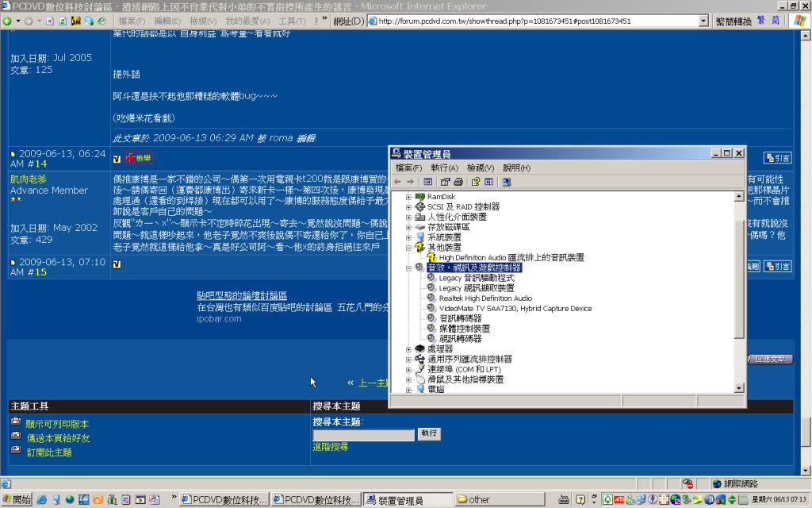Select Legacy 視訊擷取裝置 item
Viewport: 812px width, 508px height.
point(477,288)
